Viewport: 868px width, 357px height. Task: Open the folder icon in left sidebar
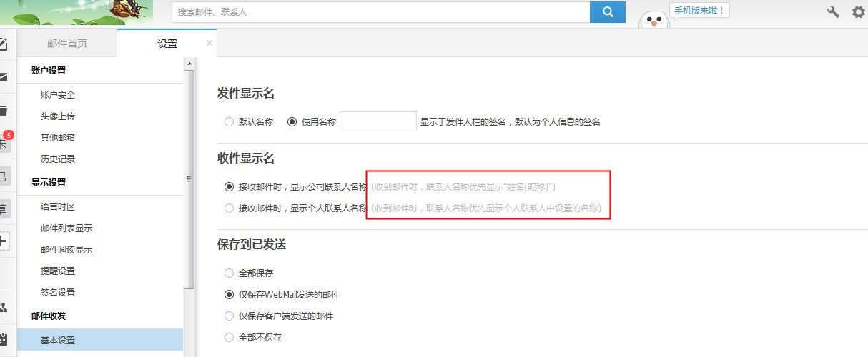coord(4,110)
